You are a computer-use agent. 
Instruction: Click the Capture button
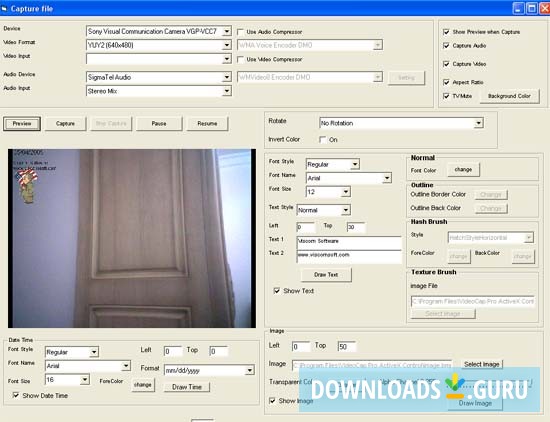tap(65, 123)
